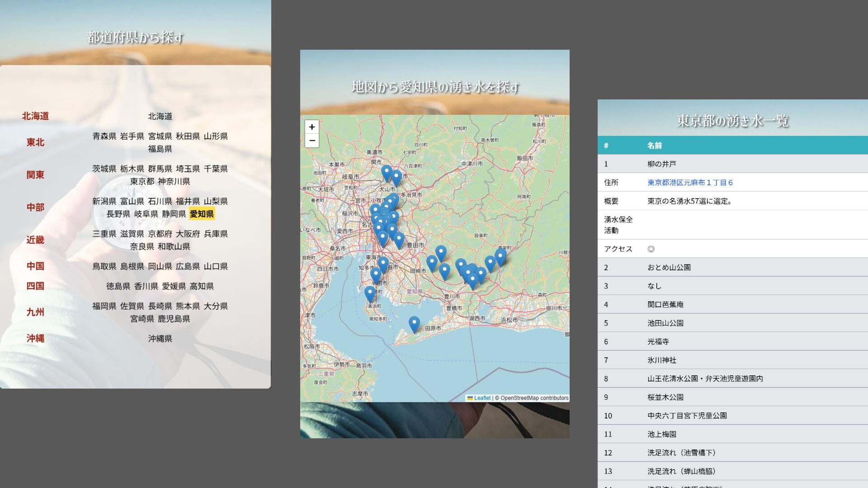Click marker closest to 豊田市
The height and width of the screenshot is (488, 868).
[399, 239]
